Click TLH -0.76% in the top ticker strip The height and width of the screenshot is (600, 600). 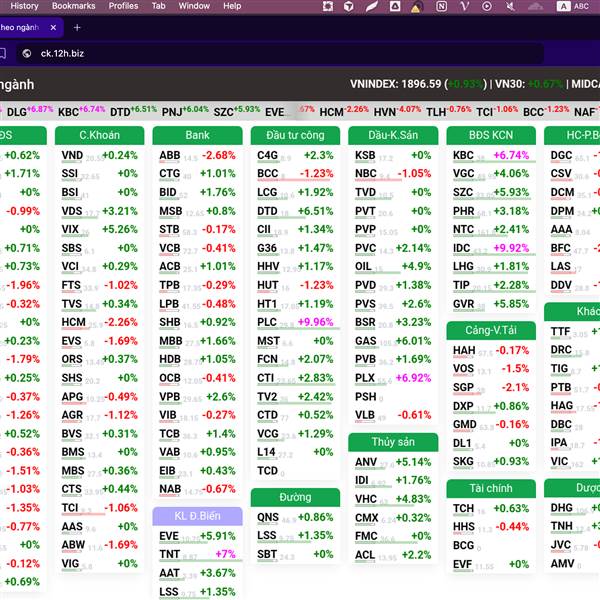coord(449,111)
